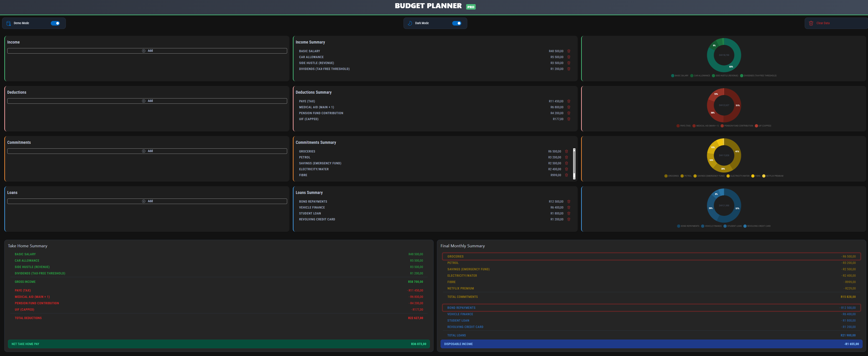Turn off Demo Mode switch
Viewport: 868px width, 356px height.
tap(55, 23)
